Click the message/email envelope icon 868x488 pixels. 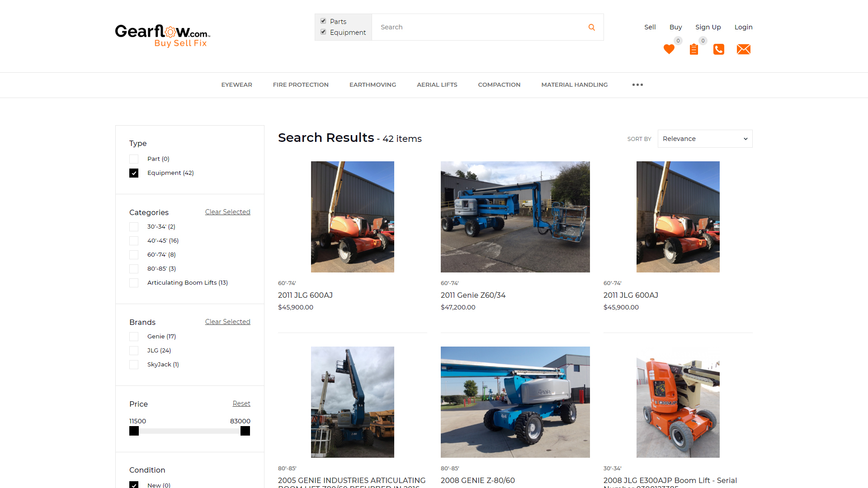743,49
